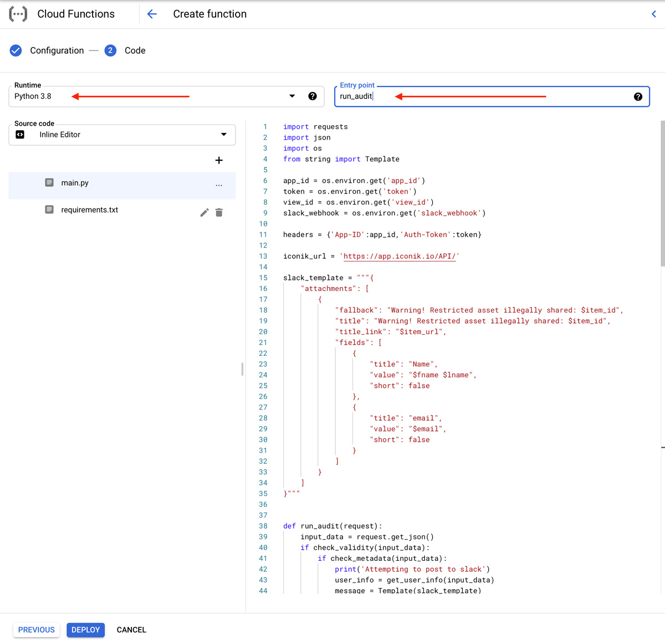Screen dimensions: 665x644
Task: Click the Previous button
Action: 37,630
